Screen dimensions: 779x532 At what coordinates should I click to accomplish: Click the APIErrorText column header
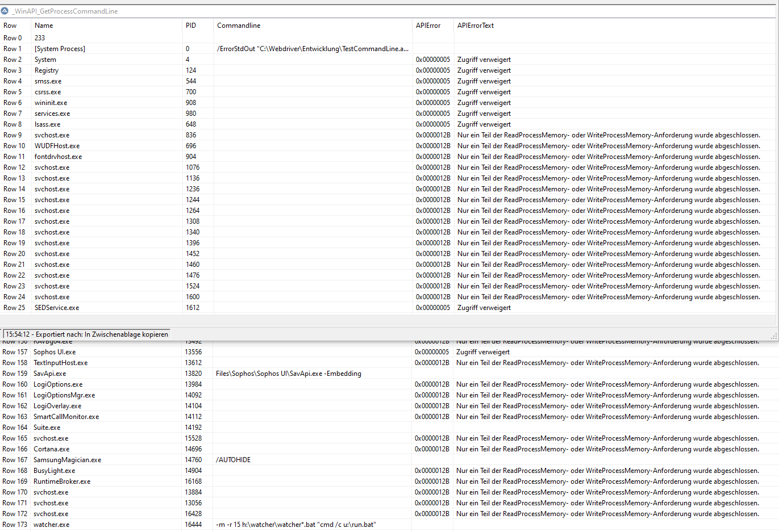pyautogui.click(x=476, y=26)
